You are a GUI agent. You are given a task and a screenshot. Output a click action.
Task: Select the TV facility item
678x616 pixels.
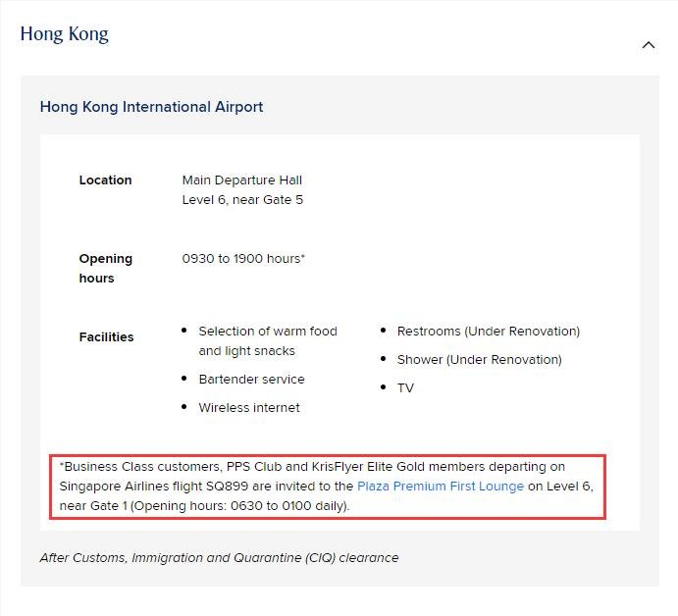[405, 387]
